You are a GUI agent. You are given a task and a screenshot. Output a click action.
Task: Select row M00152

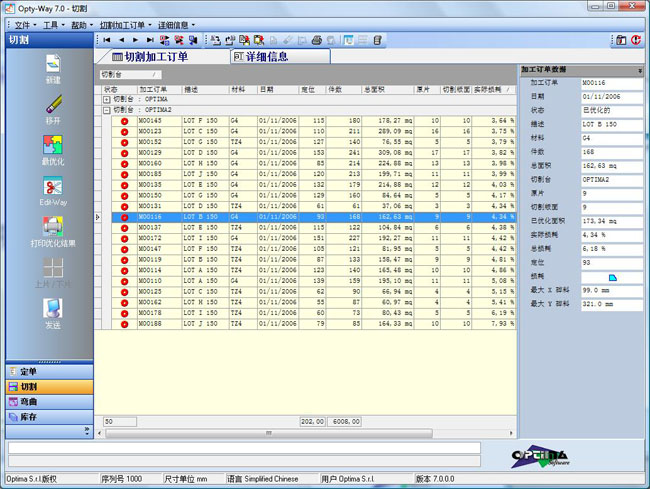(x=313, y=142)
